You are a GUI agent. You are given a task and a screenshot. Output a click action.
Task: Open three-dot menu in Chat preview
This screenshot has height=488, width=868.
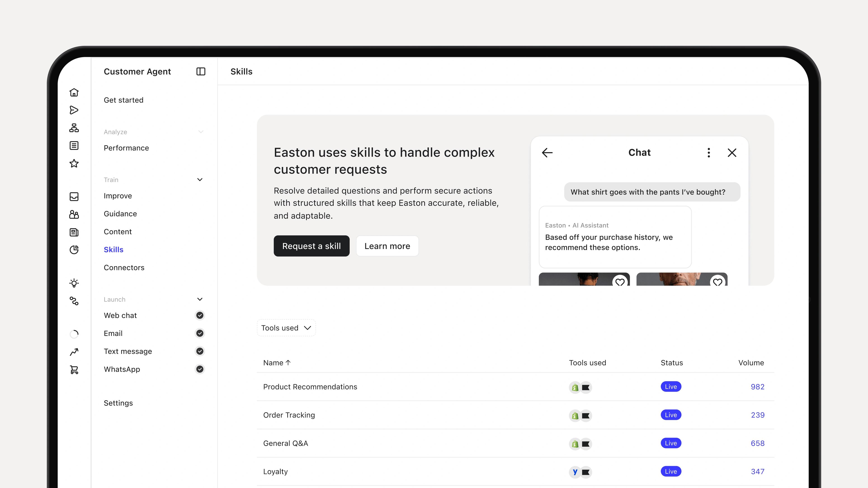click(709, 152)
